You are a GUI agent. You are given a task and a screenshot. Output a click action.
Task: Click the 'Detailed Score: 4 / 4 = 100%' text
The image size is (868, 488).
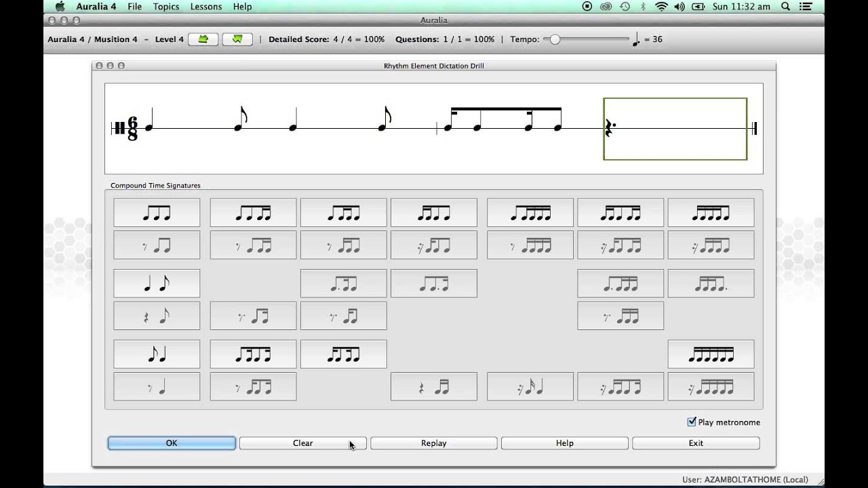pos(326,39)
